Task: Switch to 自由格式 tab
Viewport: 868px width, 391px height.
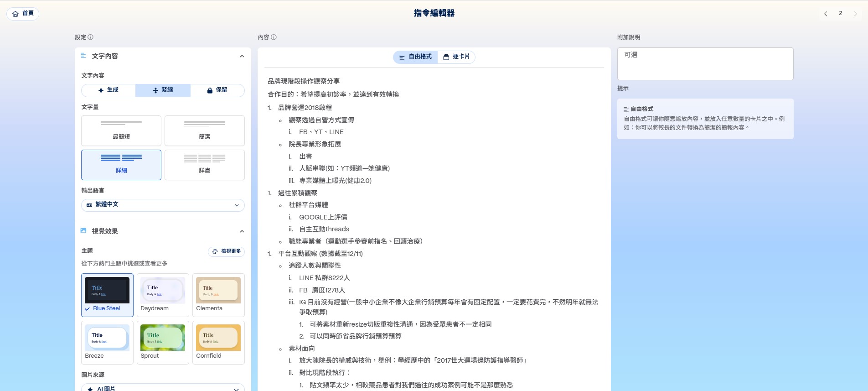Action: [415, 57]
